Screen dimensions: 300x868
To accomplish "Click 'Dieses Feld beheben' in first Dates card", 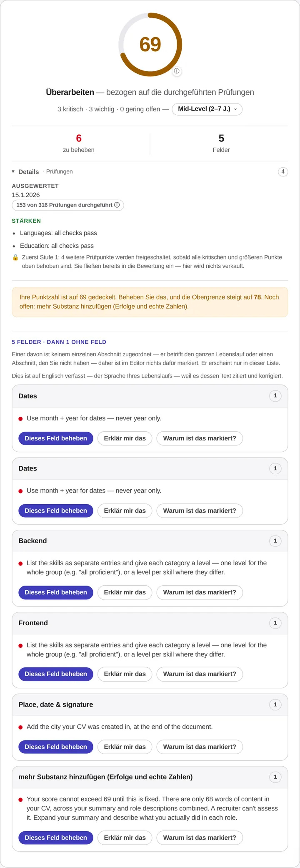I will click(x=56, y=438).
